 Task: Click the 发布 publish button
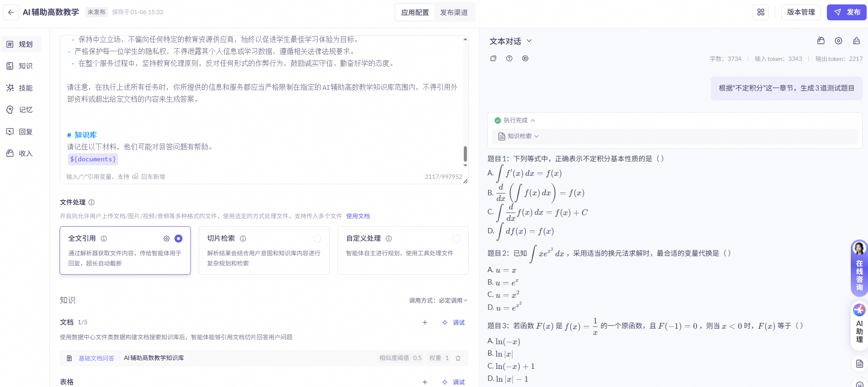pyautogui.click(x=847, y=12)
